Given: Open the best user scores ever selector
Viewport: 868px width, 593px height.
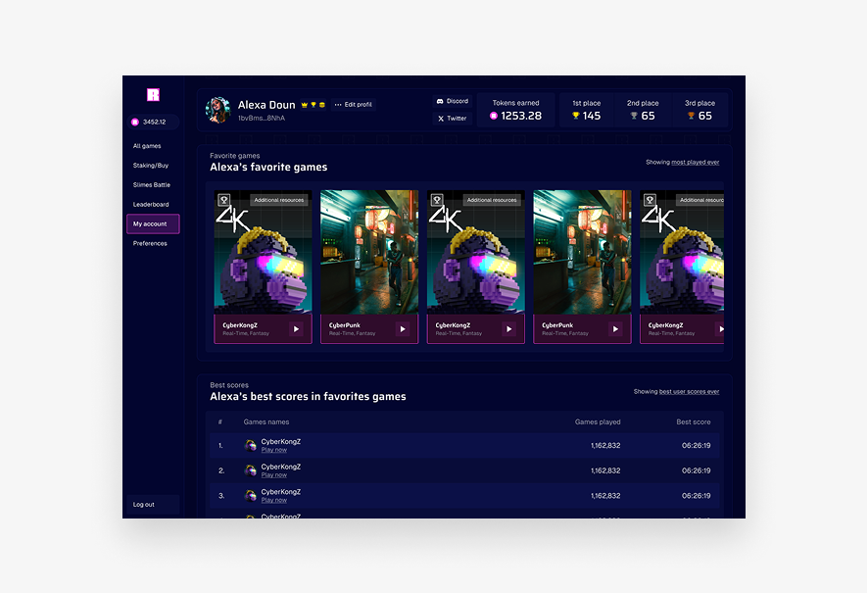Looking at the screenshot, I should click(x=688, y=390).
